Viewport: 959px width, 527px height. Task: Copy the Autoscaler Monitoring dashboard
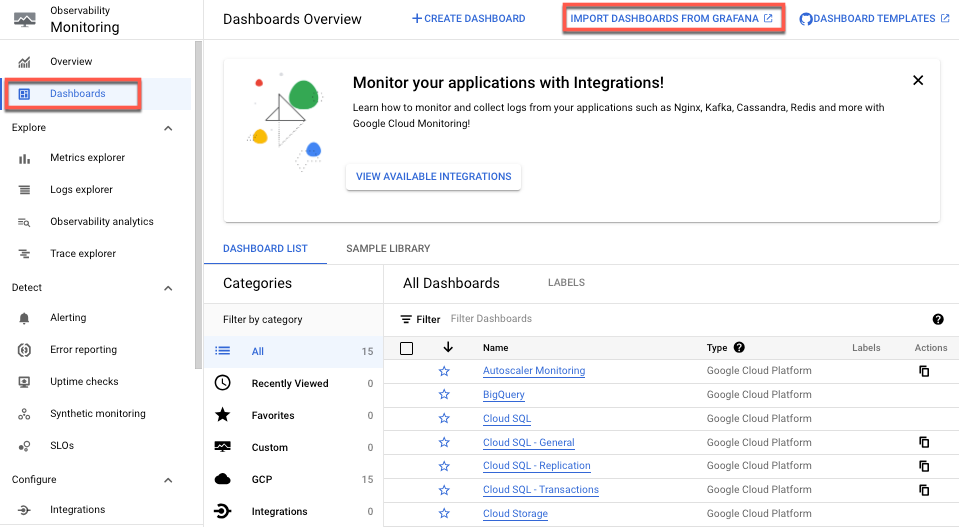(924, 371)
